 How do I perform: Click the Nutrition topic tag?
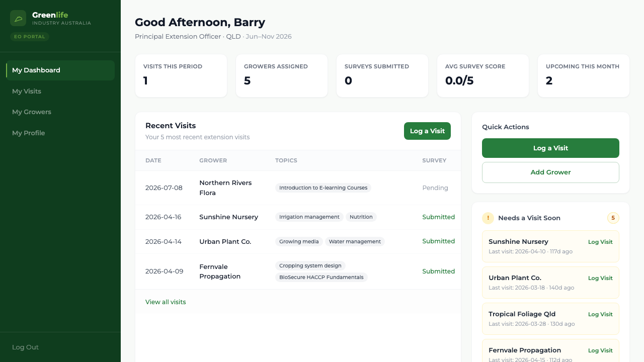(361, 217)
